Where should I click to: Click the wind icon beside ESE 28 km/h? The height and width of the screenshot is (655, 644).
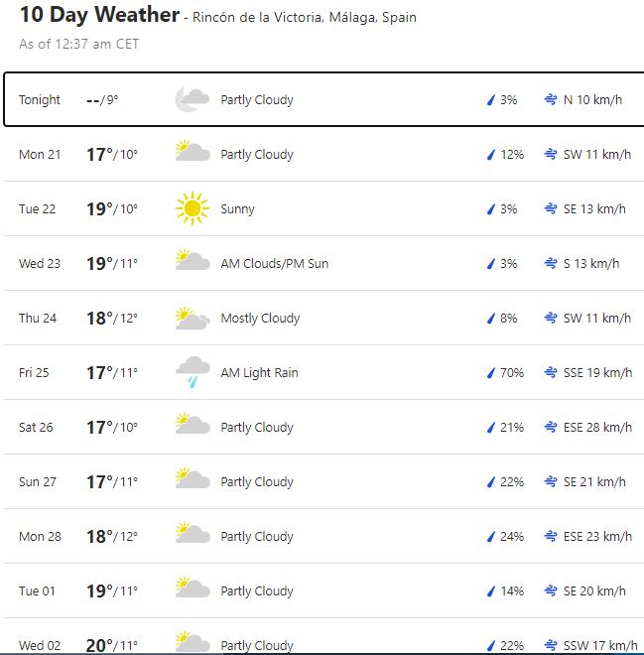point(551,428)
